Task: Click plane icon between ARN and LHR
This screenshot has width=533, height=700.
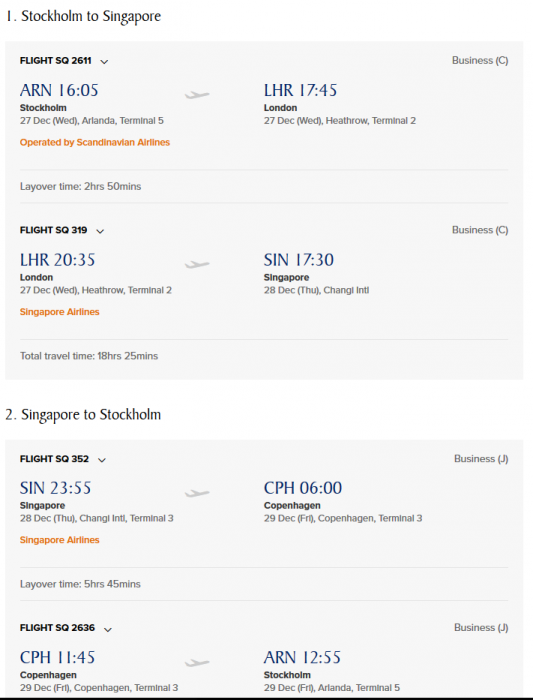Action: [x=197, y=94]
